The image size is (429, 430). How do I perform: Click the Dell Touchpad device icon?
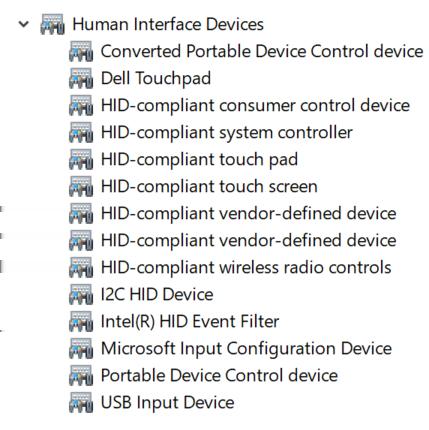tap(81, 78)
